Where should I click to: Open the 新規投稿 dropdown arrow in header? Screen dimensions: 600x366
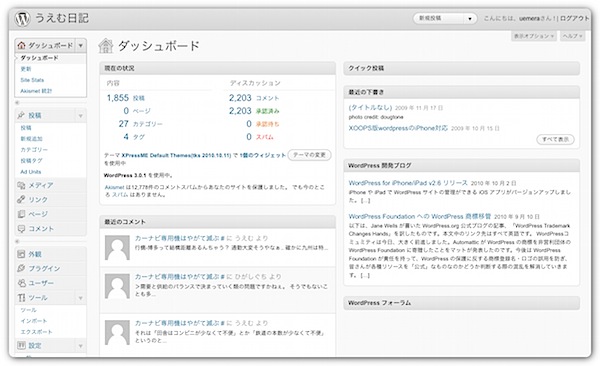470,18
